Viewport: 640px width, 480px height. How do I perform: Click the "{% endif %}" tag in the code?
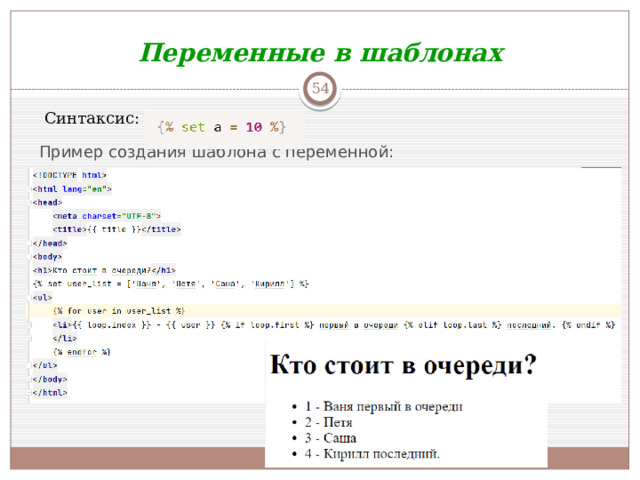[589, 325]
